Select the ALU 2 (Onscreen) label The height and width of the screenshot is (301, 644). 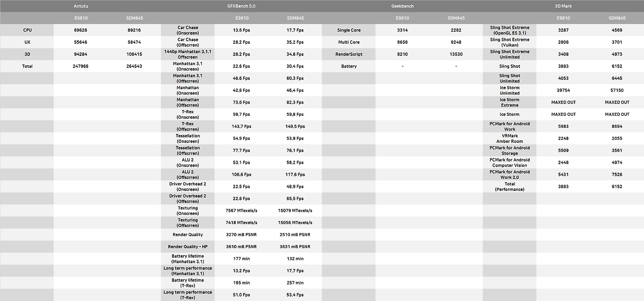coord(188,163)
